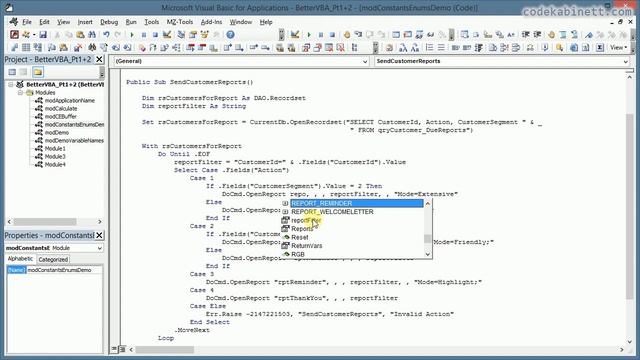640x360 pixels.
Task: Close the Project explorer panel
Action: pyautogui.click(x=99, y=60)
